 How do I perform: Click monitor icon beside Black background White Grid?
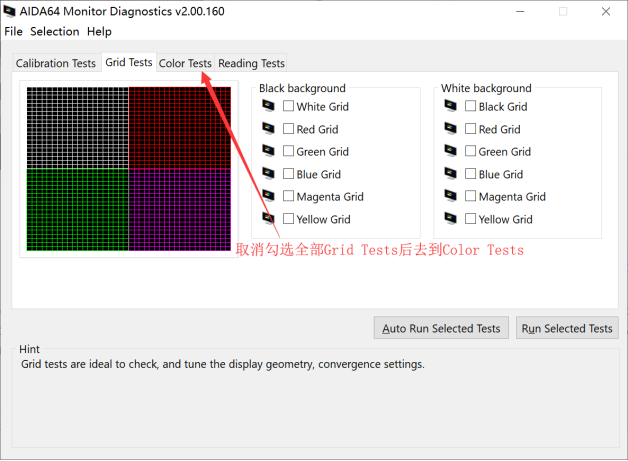[268, 106]
